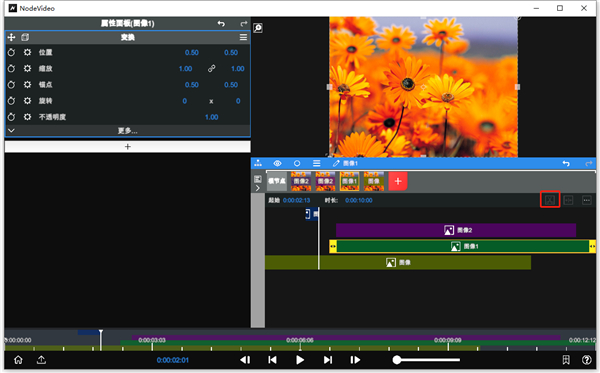Click the circle mask icon in blue toolbar
Viewport: 600px width, 373px height.
click(x=297, y=163)
